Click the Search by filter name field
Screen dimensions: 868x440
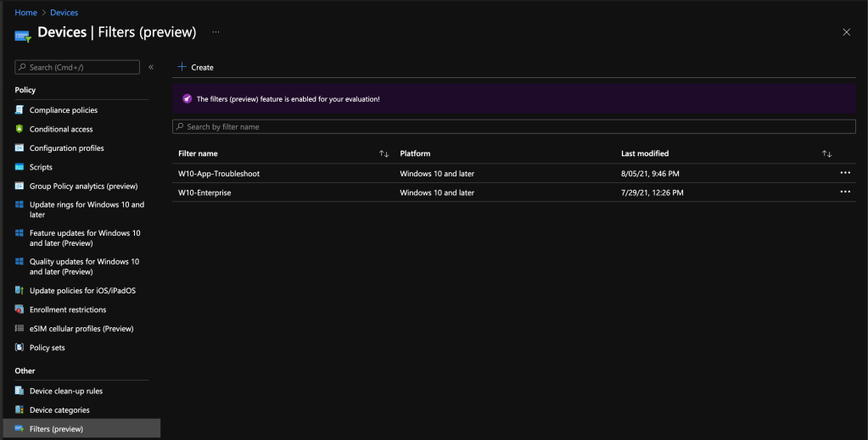(x=513, y=126)
